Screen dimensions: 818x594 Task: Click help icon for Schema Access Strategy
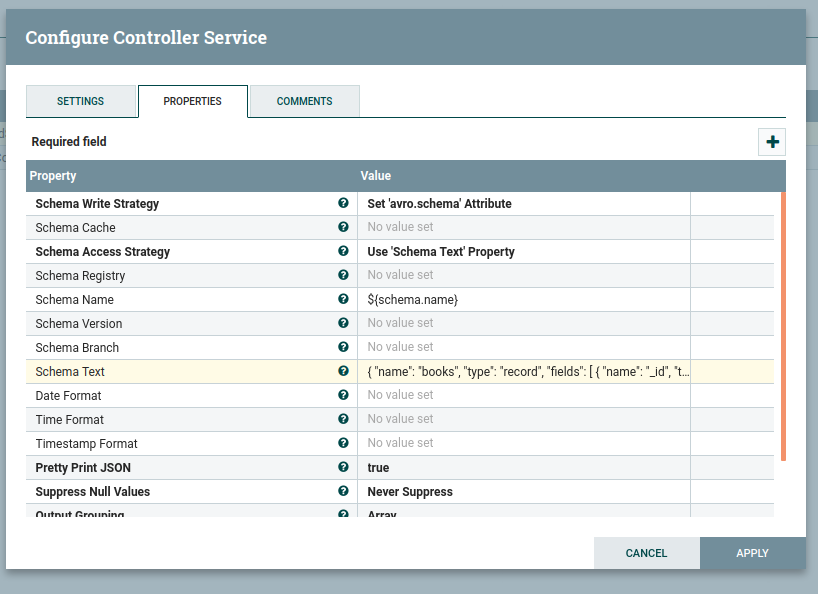pos(343,251)
